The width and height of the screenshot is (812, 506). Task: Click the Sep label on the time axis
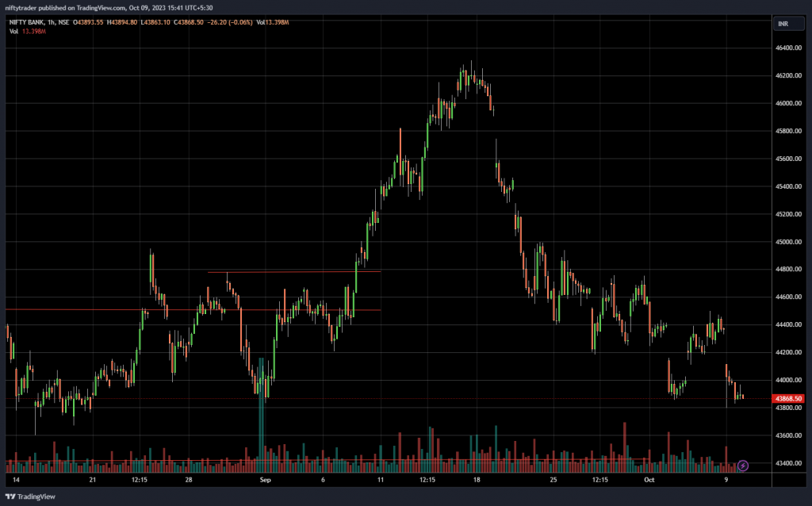click(265, 480)
